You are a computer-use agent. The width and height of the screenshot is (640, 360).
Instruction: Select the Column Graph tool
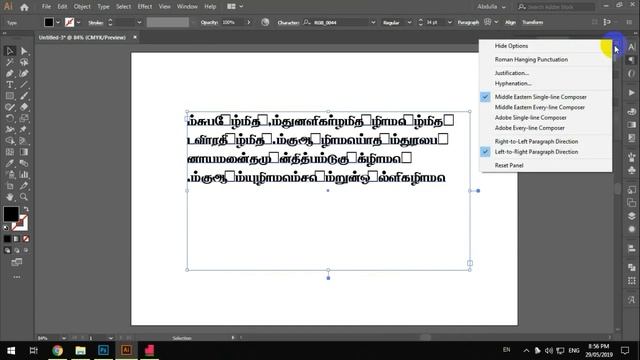[x=24, y=175]
